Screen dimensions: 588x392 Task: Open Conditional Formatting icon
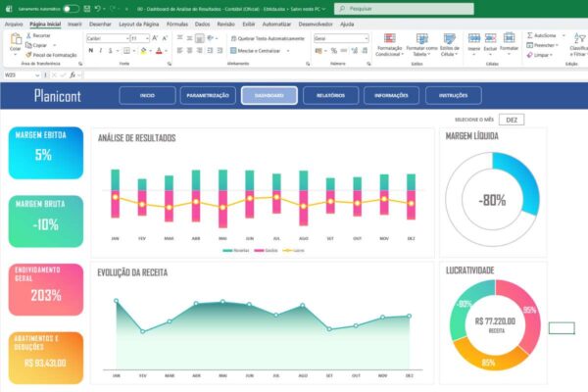389,38
